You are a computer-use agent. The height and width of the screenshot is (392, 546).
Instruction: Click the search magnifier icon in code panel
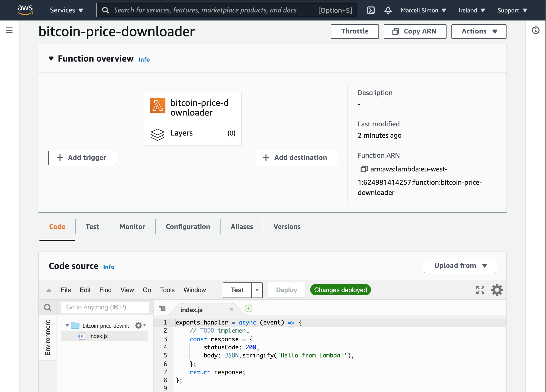(47, 307)
